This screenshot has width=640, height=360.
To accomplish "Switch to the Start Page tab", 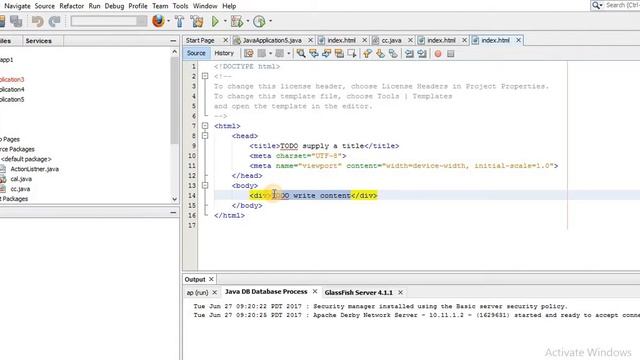I will click(x=200, y=40).
